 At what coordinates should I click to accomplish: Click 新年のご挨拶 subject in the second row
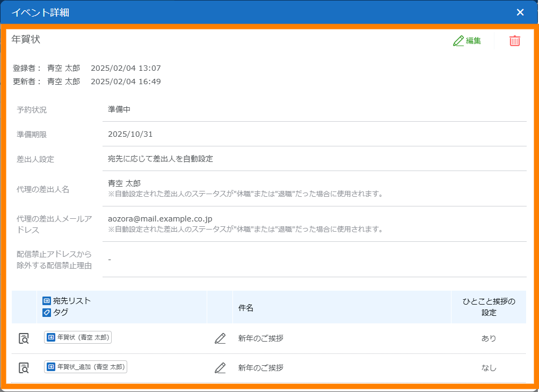click(261, 368)
